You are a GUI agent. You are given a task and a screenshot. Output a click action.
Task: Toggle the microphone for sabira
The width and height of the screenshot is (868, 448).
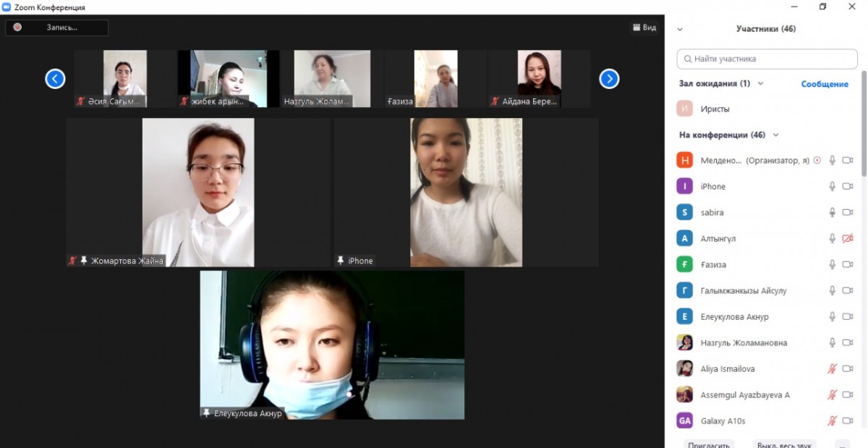832,213
